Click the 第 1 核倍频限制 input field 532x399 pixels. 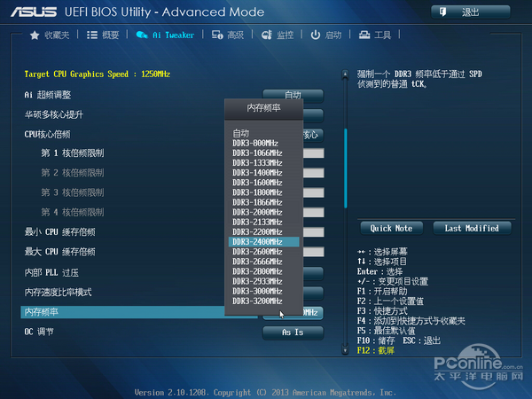point(314,153)
